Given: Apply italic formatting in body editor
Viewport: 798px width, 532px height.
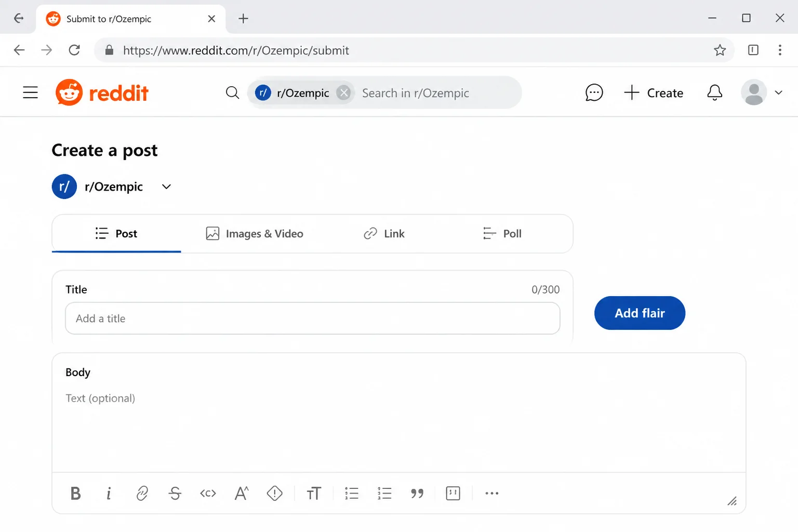Looking at the screenshot, I should point(109,493).
